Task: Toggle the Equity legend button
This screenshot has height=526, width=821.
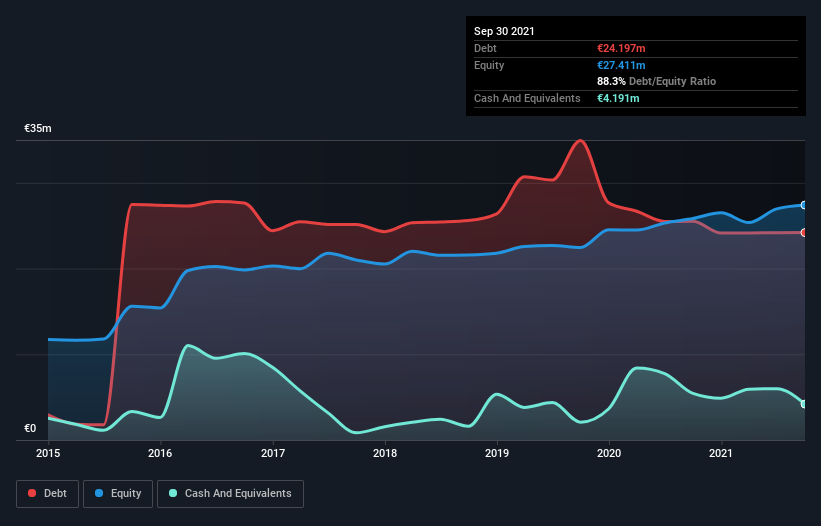Action: click(x=118, y=494)
